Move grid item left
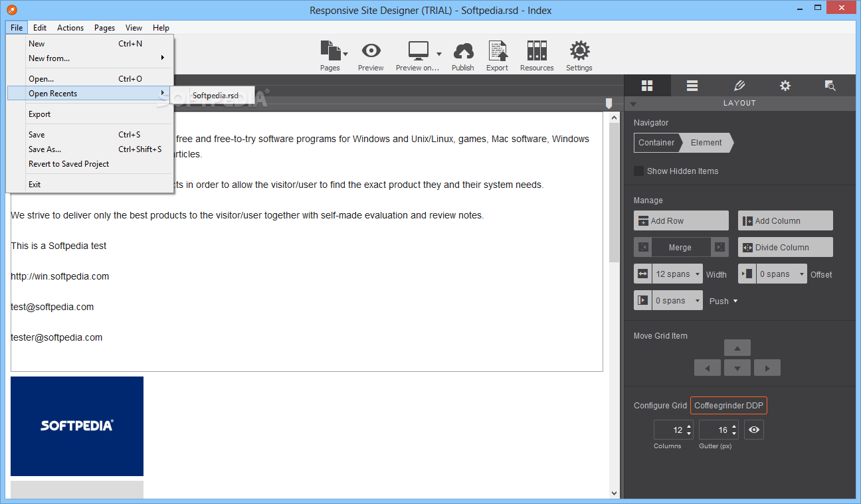 [x=708, y=368]
